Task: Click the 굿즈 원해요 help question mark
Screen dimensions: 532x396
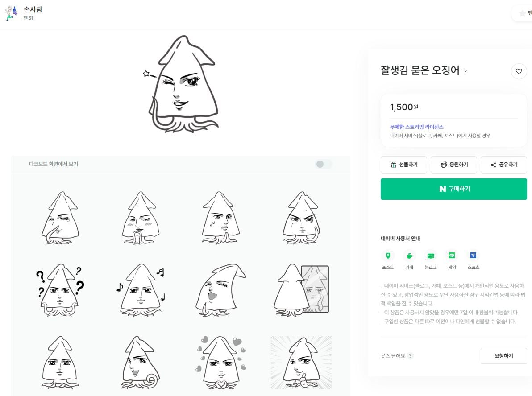Action: click(x=410, y=356)
